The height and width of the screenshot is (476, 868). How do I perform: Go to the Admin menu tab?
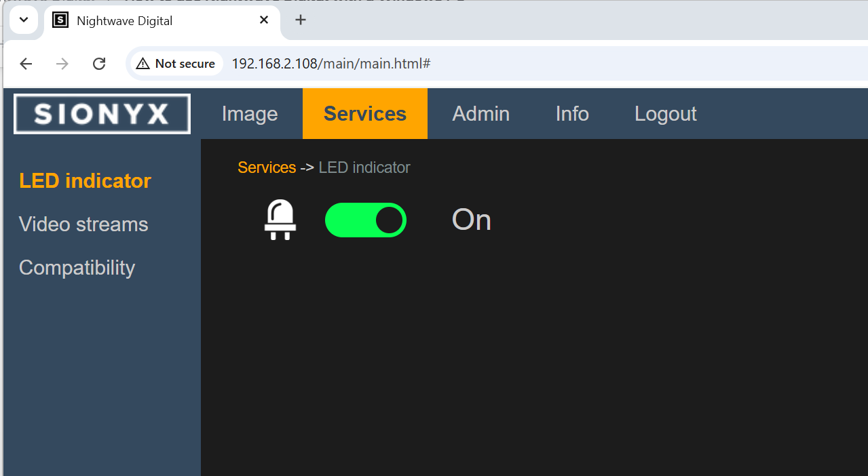[x=480, y=114]
